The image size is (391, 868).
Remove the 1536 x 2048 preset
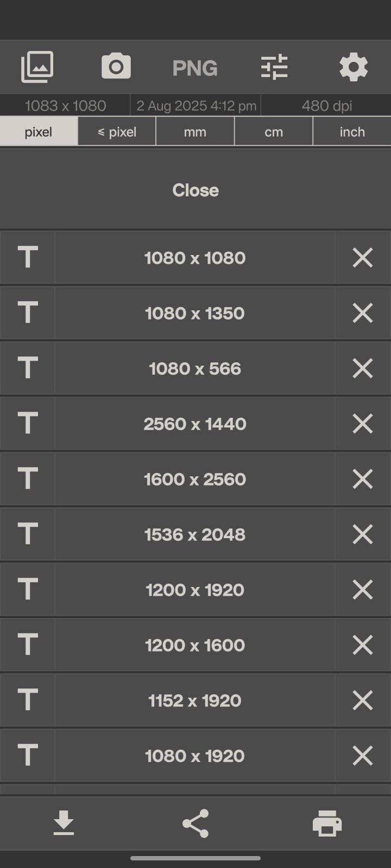coord(363,534)
